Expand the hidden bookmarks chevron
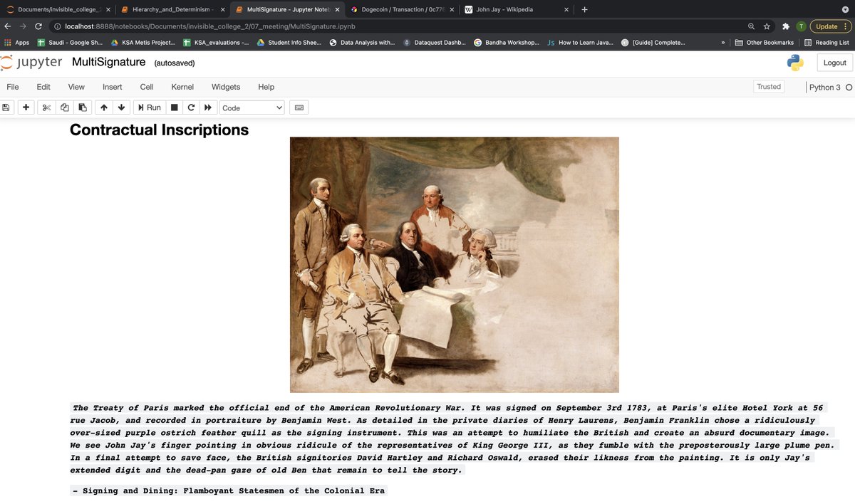Viewport: 855px width, 504px height. (723, 43)
